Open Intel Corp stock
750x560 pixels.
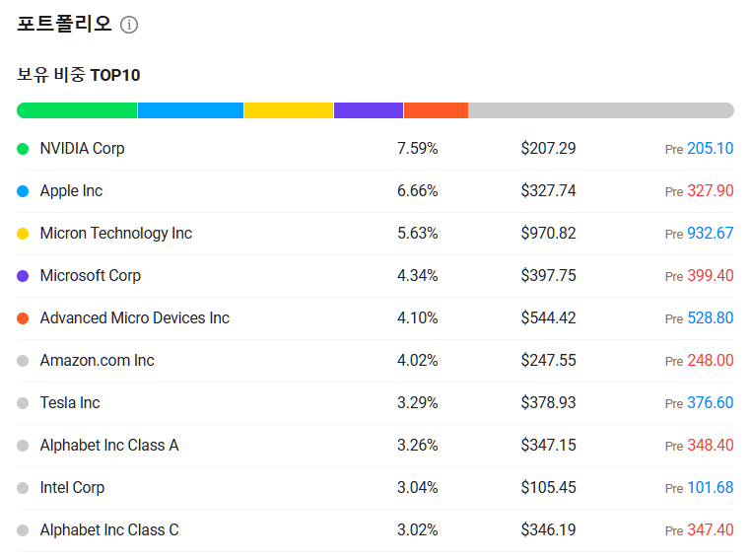pyautogui.click(x=72, y=488)
